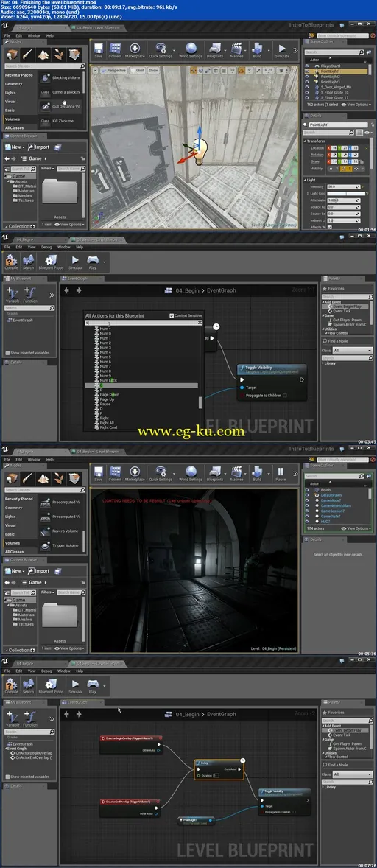Click the Duration input on the Delay node
This screenshot has height=868, width=377.
[x=216, y=776]
